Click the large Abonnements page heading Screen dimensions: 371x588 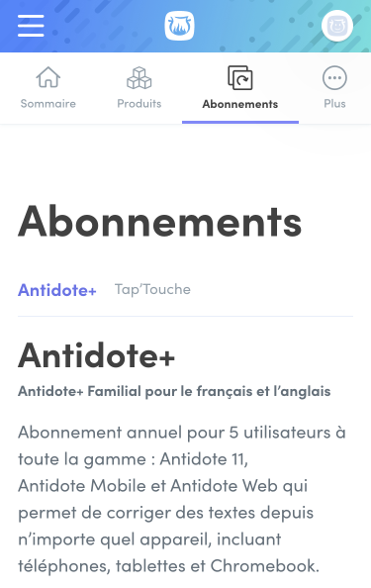159,222
